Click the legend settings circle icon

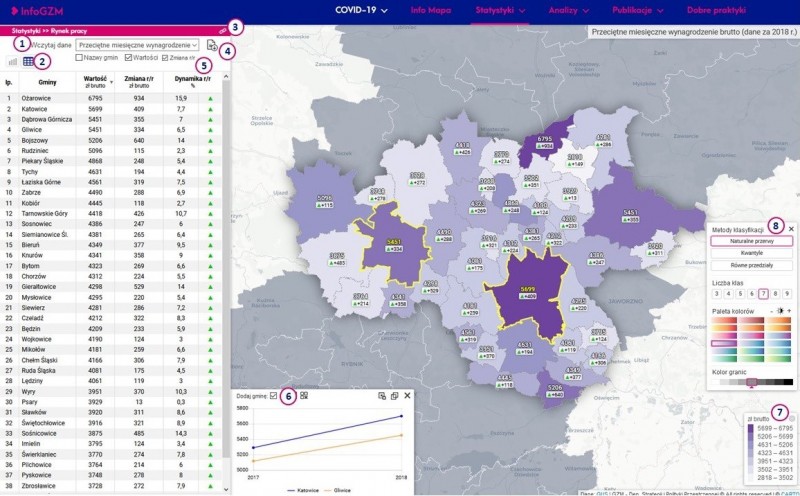tap(792, 418)
